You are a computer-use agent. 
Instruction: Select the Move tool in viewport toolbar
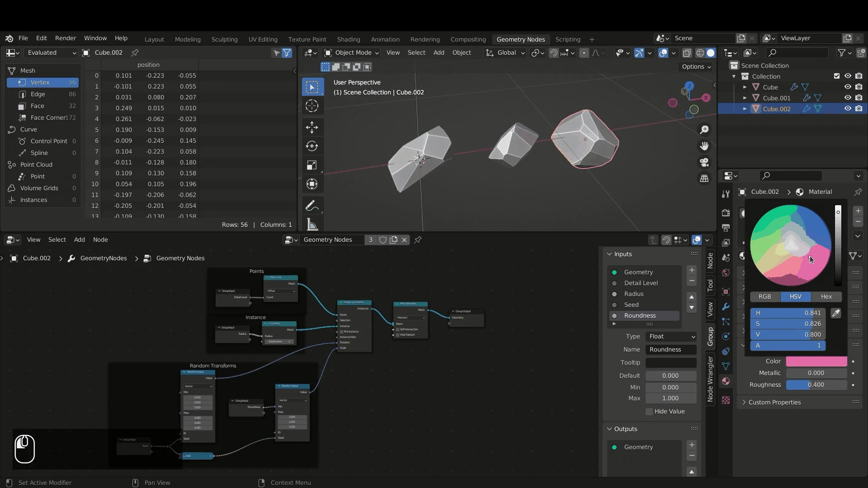(312, 127)
